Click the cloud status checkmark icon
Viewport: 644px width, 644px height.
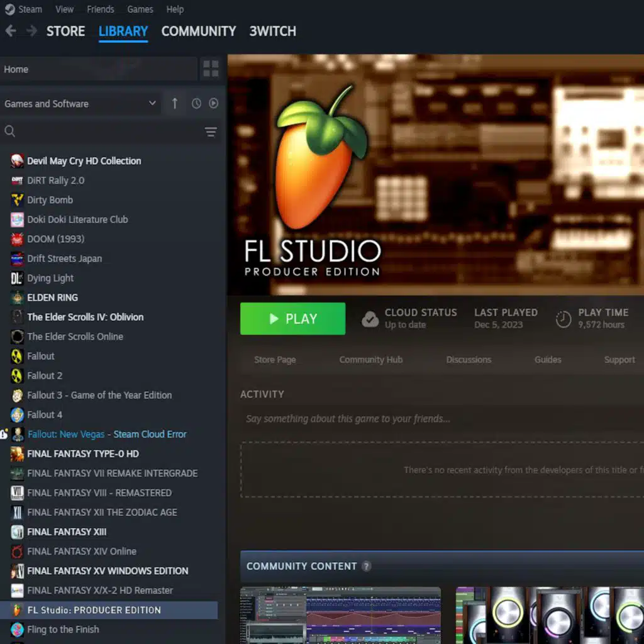tap(370, 319)
